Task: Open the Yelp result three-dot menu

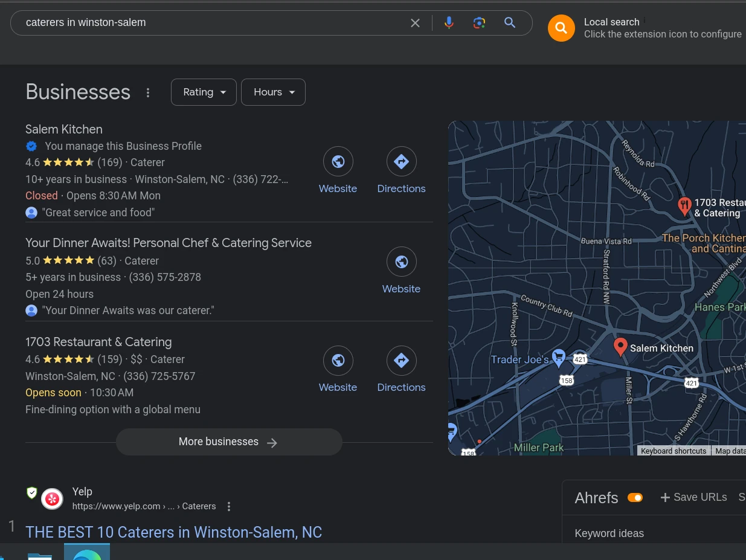Action: [229, 506]
